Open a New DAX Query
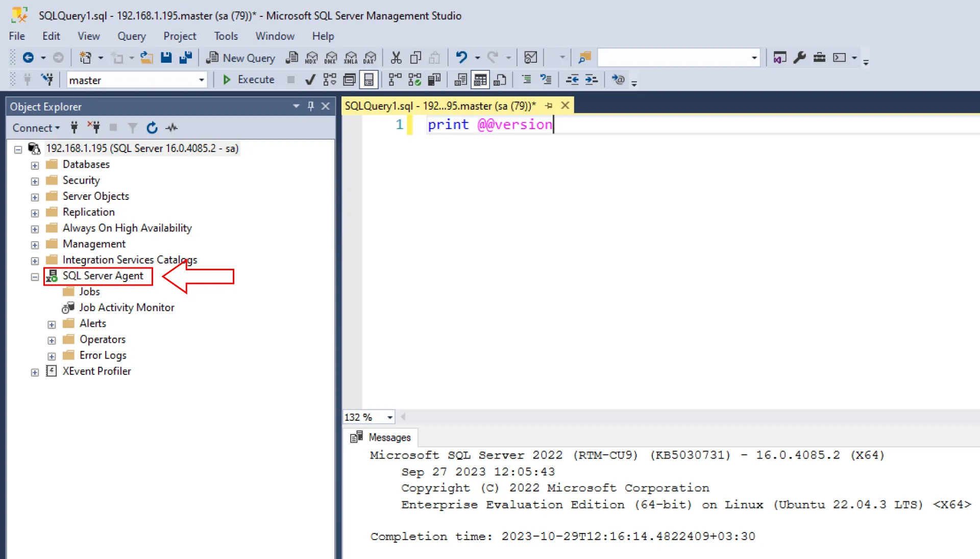 (x=370, y=58)
